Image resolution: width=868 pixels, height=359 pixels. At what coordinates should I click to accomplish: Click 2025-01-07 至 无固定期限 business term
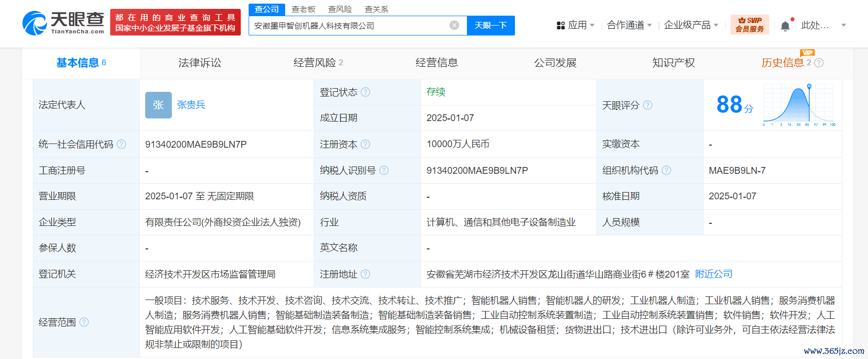tap(200, 196)
